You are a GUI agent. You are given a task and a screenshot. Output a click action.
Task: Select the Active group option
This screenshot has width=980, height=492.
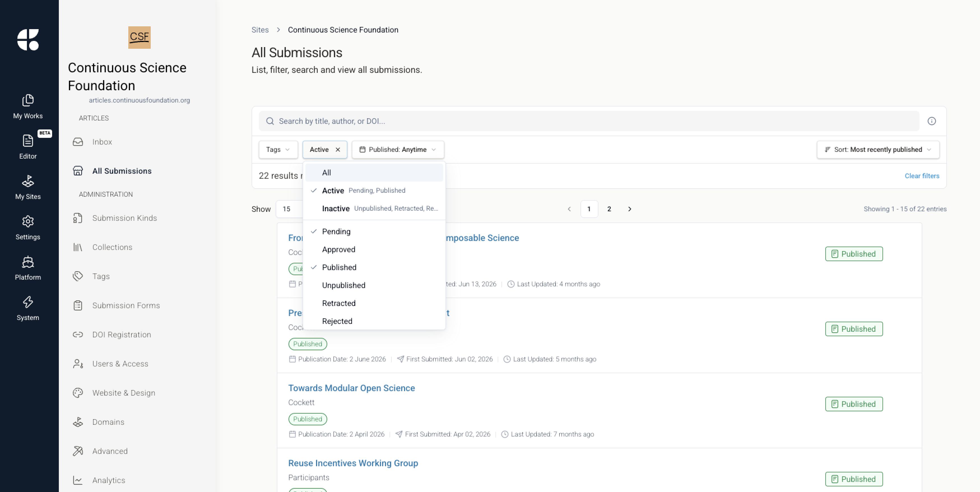point(374,190)
